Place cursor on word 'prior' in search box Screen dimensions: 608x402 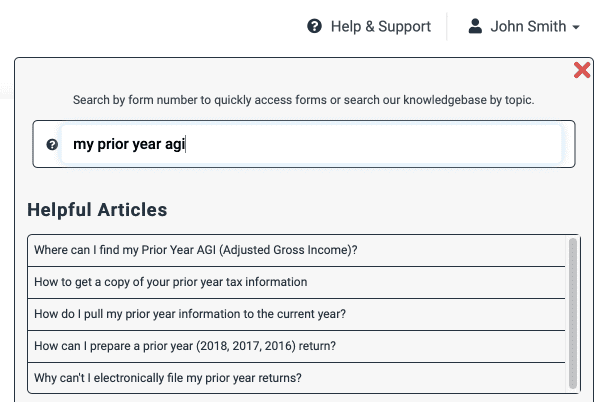(113, 144)
